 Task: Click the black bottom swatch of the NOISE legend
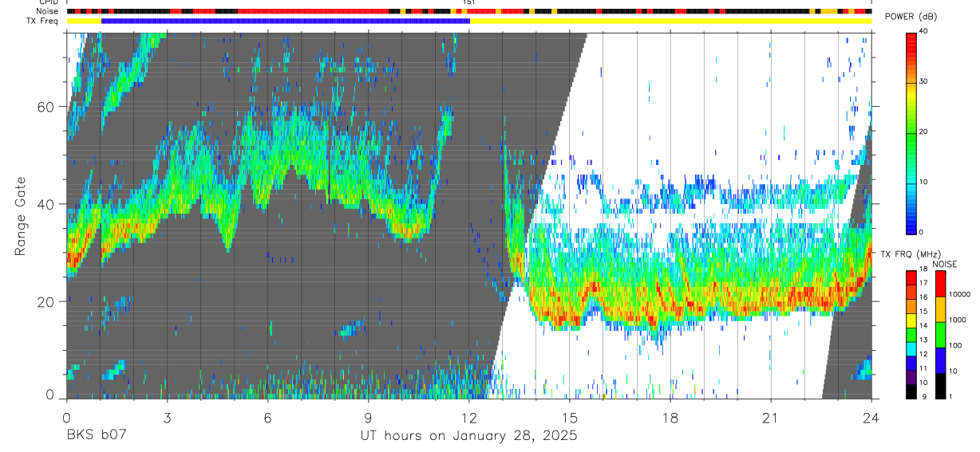941,386
